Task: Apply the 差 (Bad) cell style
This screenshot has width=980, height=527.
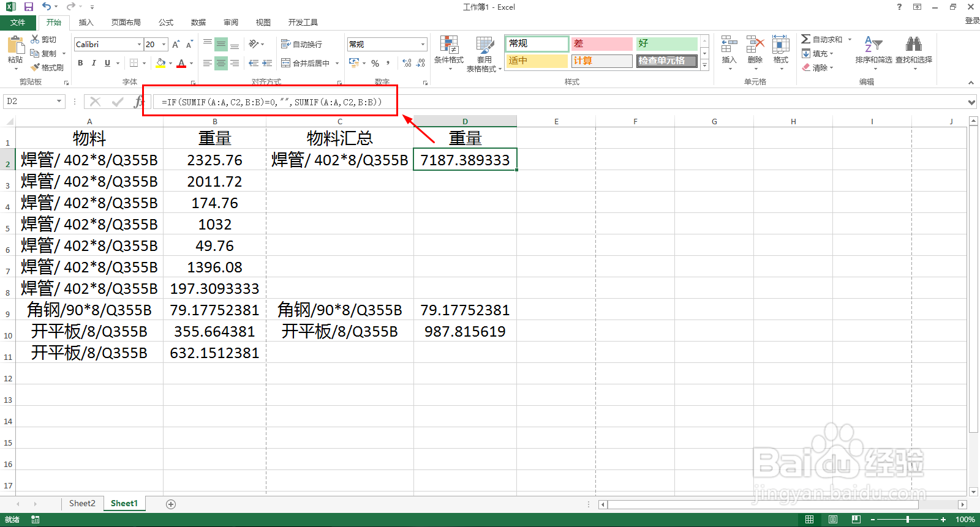Action: click(601, 43)
